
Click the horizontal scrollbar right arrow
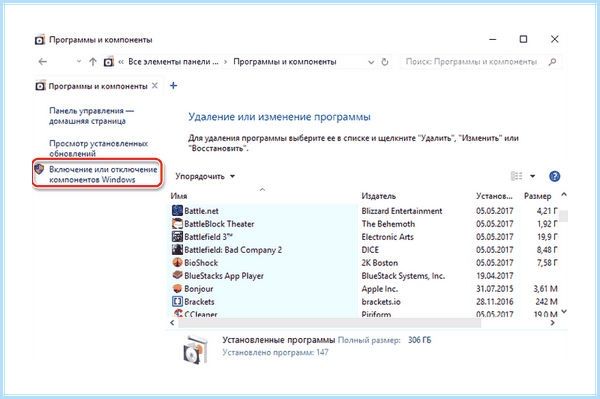pos(552,323)
